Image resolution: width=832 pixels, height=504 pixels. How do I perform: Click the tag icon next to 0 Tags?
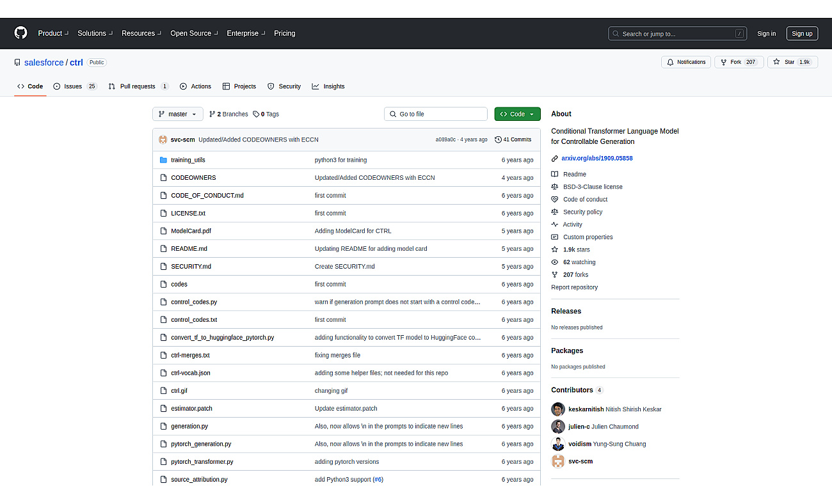coord(256,114)
